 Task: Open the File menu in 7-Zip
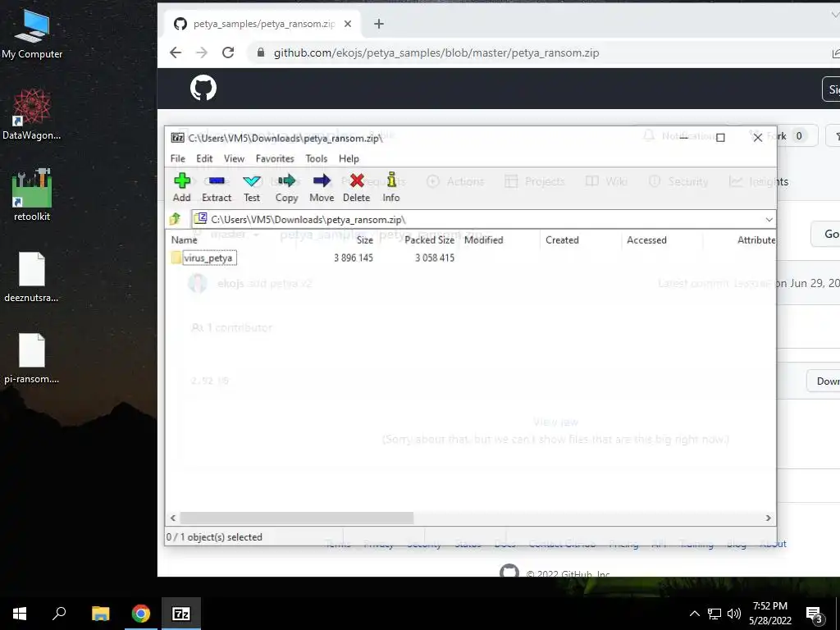(x=178, y=158)
